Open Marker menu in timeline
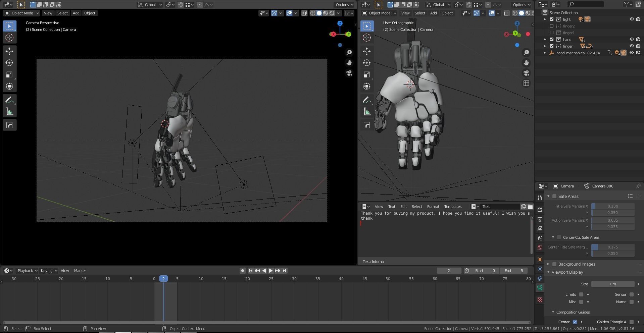Image resolution: width=644 pixels, height=333 pixels. 80,271
